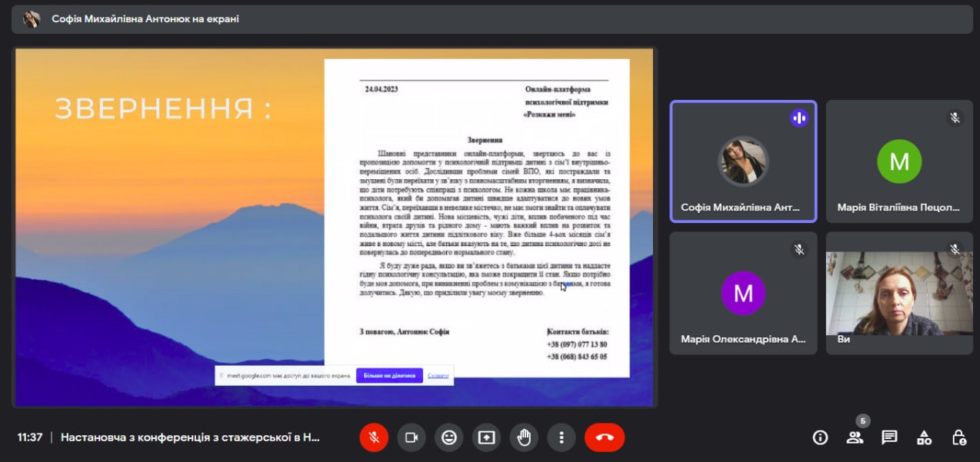This screenshot has height=462, width=980.
Task: Show the participants list
Action: coord(855,437)
